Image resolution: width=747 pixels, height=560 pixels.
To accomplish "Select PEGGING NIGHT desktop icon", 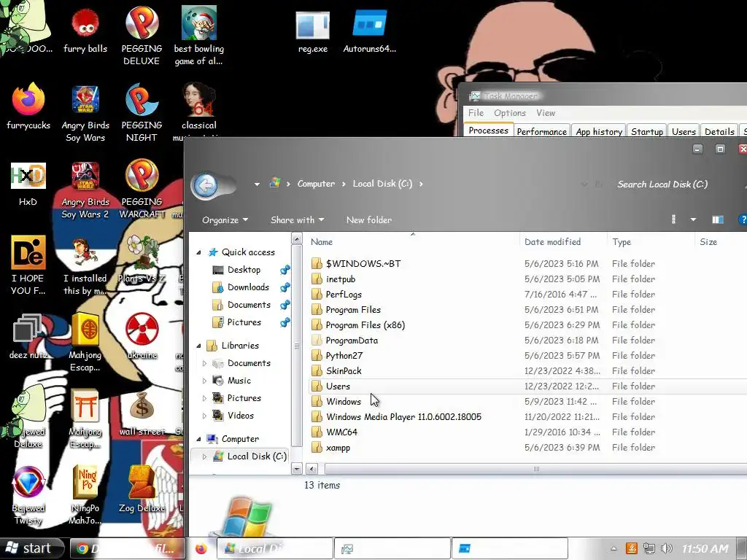I will tap(142, 113).
